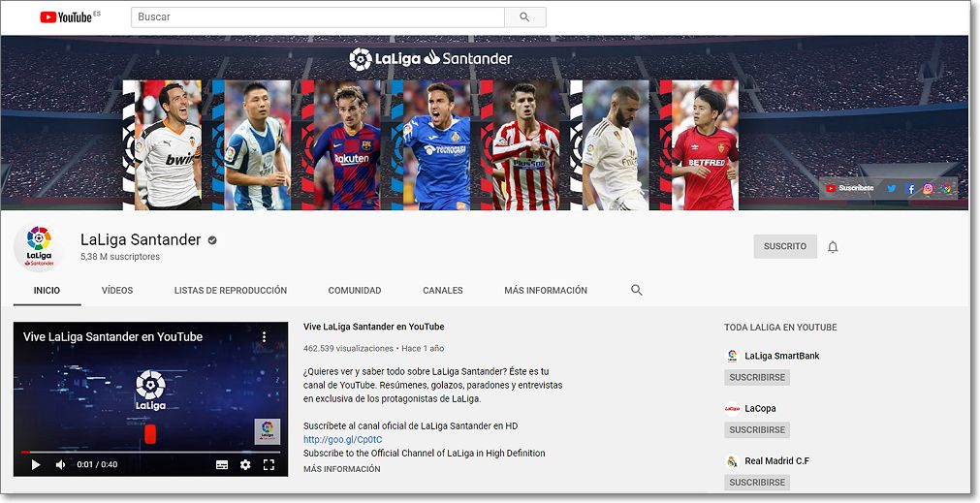Open the Twitter icon in the banner
Image resolution: width=980 pixels, height=503 pixels.
click(x=892, y=188)
